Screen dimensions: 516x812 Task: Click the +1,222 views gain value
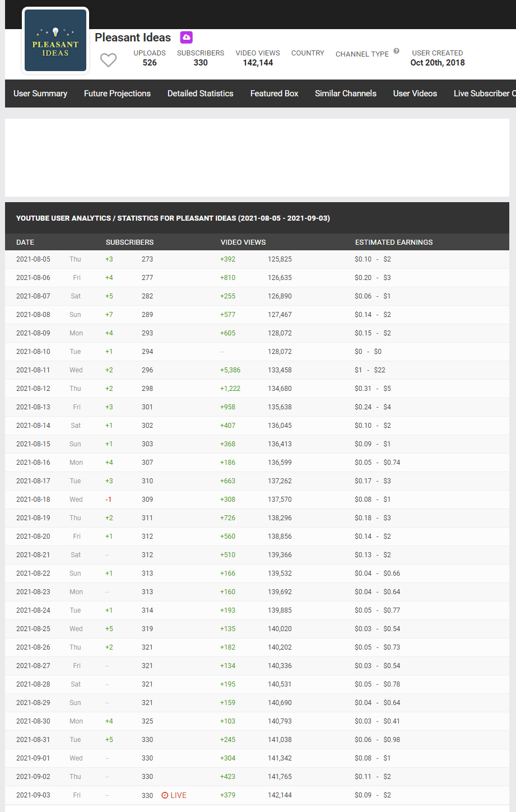pos(230,389)
